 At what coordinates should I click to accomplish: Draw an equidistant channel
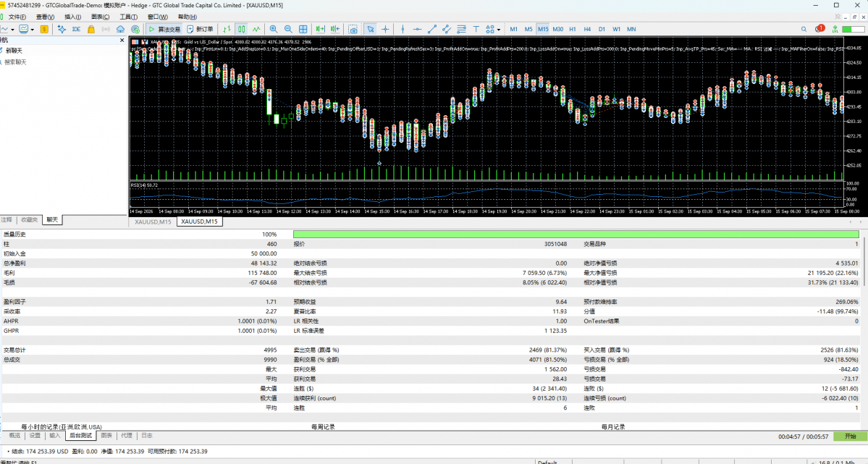(x=446, y=29)
